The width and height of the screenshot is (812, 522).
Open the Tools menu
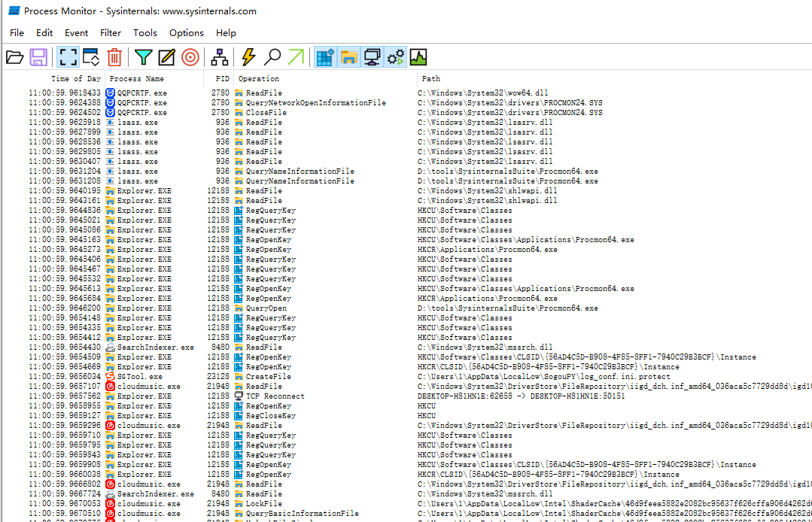pos(145,32)
